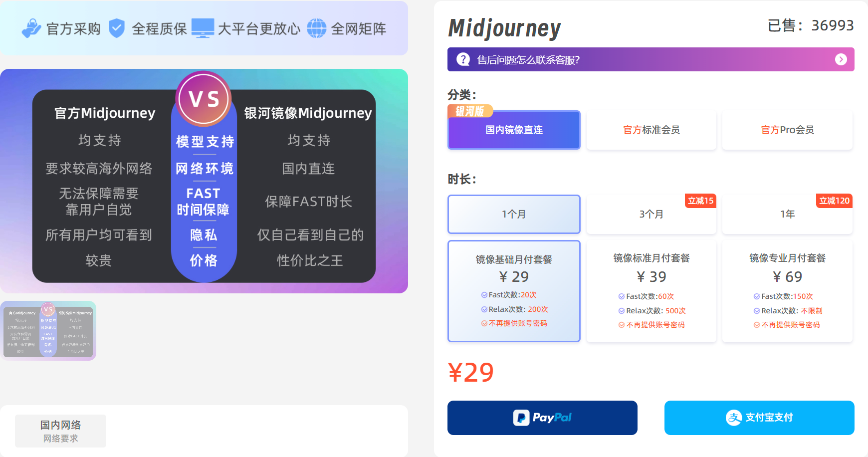Switch to the 1个月 duration tab
Viewport: 868px width, 457px height.
(x=514, y=214)
